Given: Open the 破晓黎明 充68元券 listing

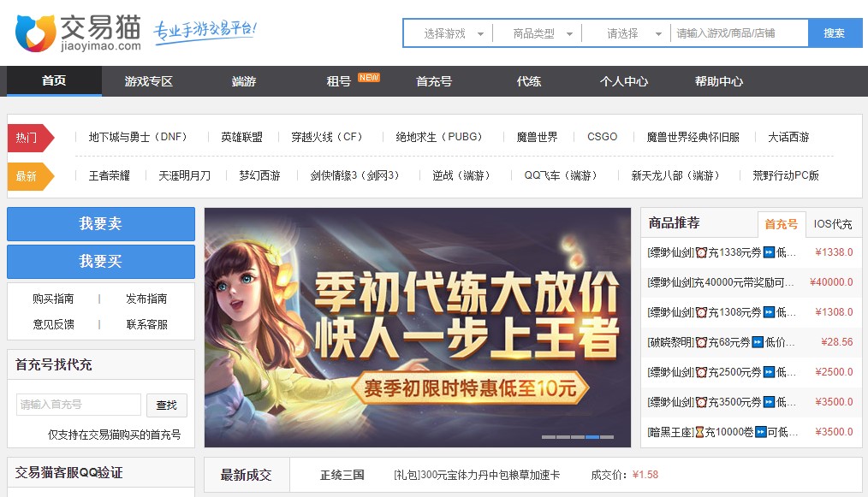Looking at the screenshot, I should (721, 342).
